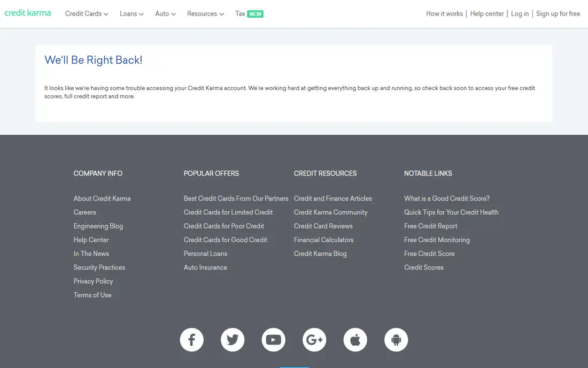Viewport: 588px width, 368px height.
Task: Click the COMPANY INFO footer heading
Action: coord(98,174)
